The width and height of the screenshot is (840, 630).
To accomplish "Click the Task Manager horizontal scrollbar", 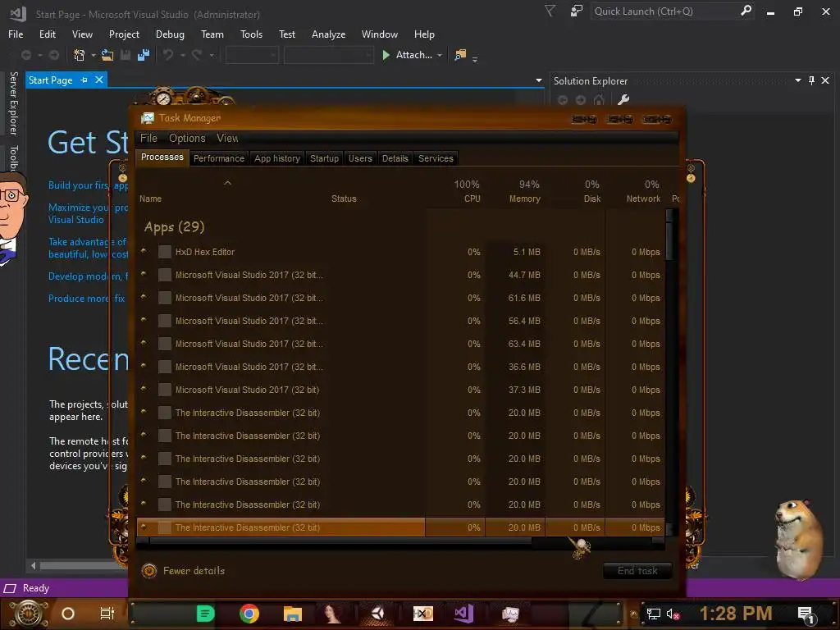I will coord(340,541).
